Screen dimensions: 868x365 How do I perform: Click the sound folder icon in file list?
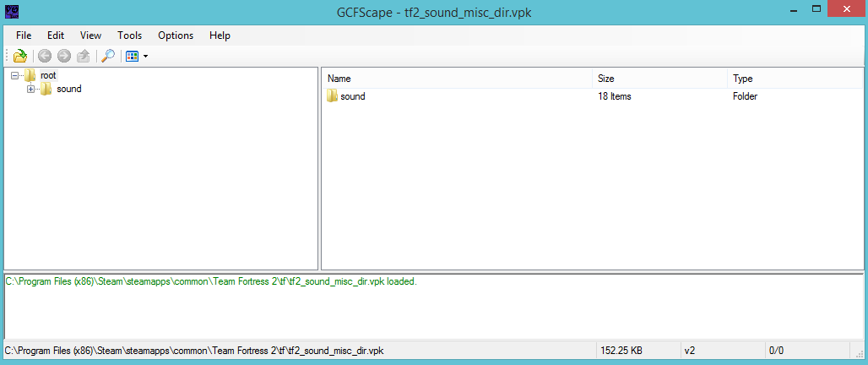point(332,96)
